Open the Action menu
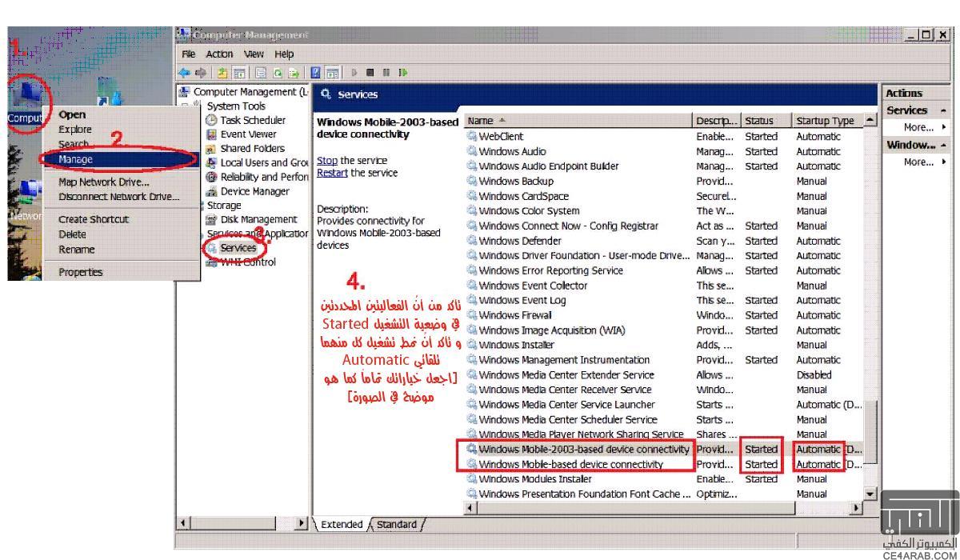 point(218,54)
